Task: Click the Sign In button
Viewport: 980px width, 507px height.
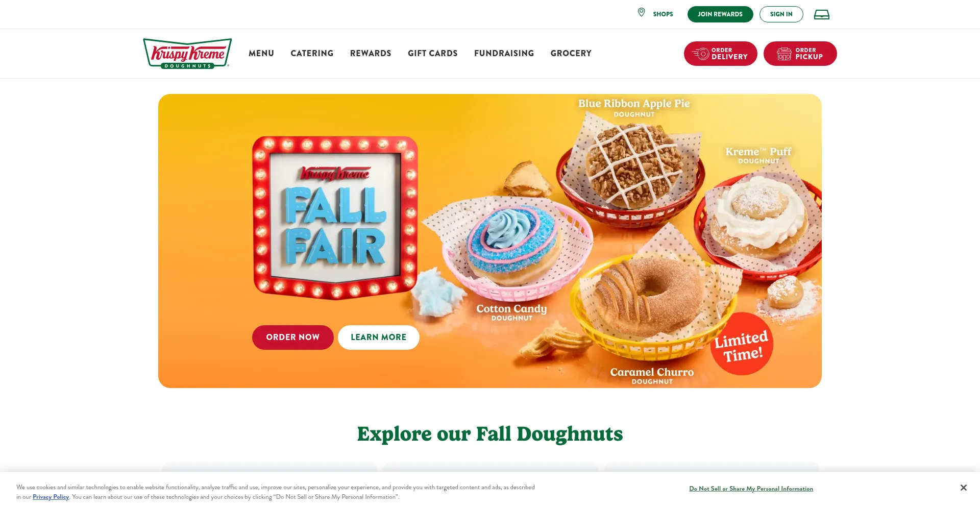Action: coord(781,14)
